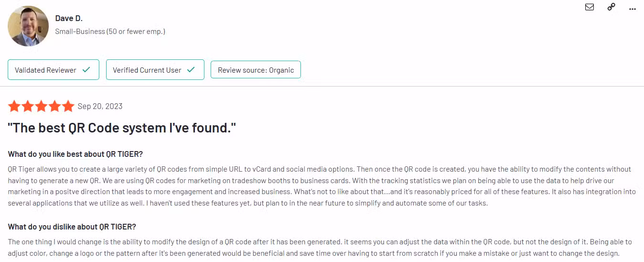Image resolution: width=644 pixels, height=262 pixels.
Task: Open the three-dot more options menu
Action: [x=633, y=9]
